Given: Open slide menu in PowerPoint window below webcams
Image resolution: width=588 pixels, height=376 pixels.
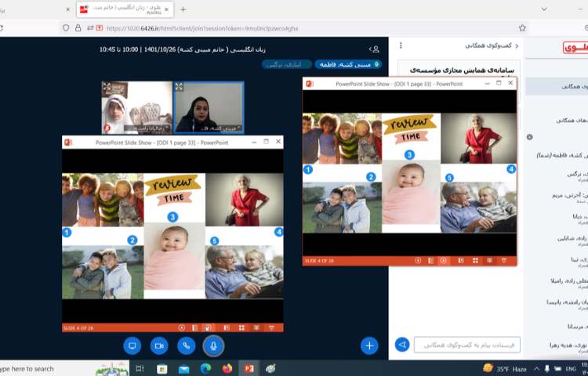Looking at the screenshot, I should (x=194, y=327).
